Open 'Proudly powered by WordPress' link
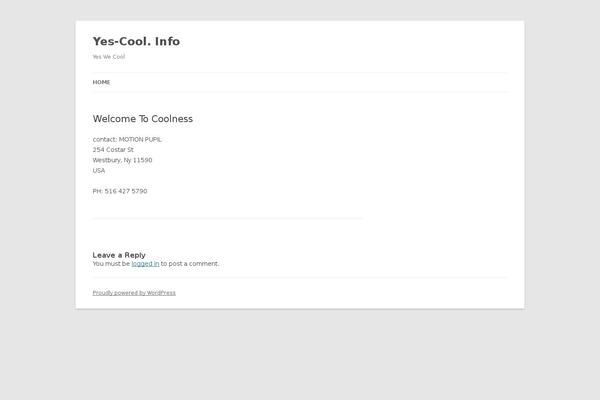Image resolution: width=600 pixels, height=400 pixels. [x=134, y=293]
